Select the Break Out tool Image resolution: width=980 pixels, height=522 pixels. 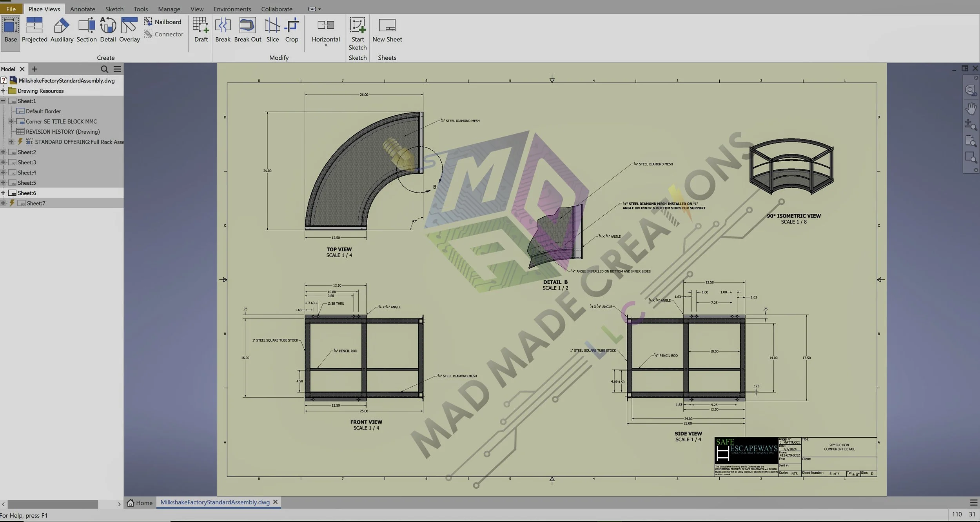[248, 31]
